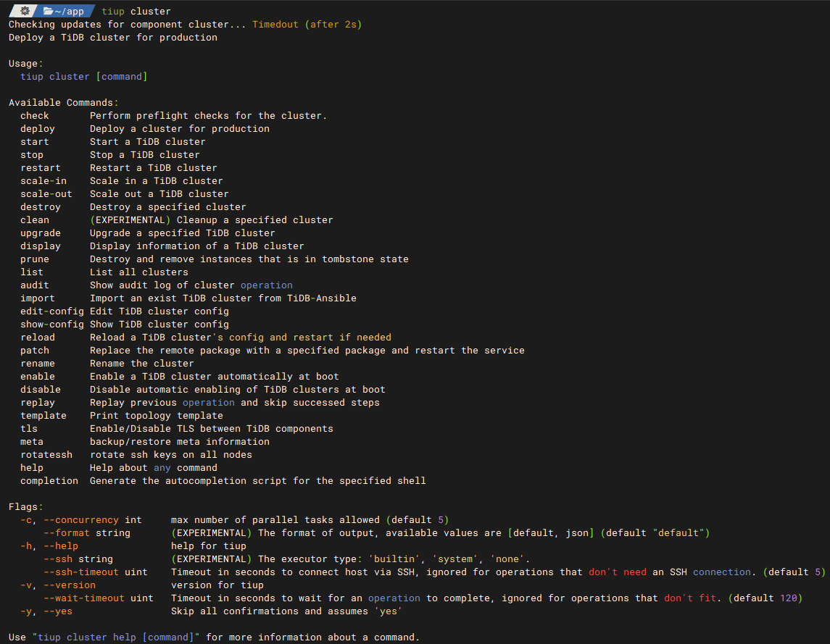Click the 'disable' command name
The image size is (830, 644).
click(x=40, y=390)
